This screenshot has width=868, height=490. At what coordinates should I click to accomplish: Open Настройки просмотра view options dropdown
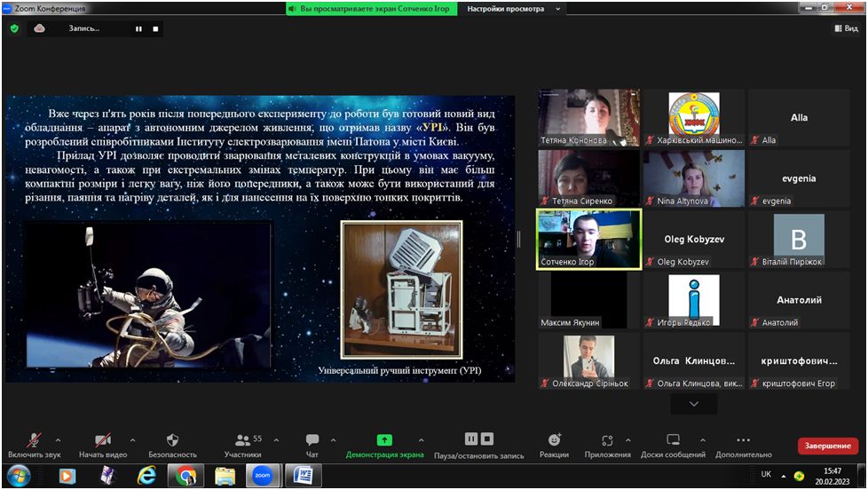click(x=513, y=9)
